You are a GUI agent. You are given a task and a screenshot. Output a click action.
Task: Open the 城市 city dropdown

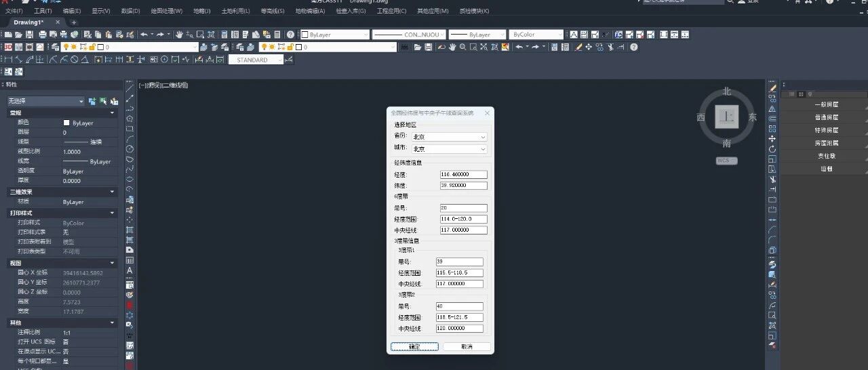pos(449,148)
